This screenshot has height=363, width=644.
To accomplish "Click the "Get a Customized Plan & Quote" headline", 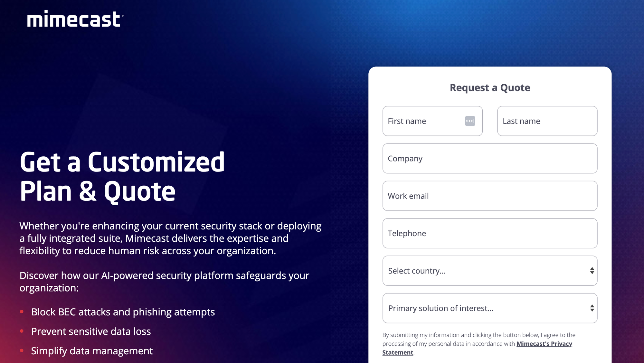I will [x=122, y=176].
